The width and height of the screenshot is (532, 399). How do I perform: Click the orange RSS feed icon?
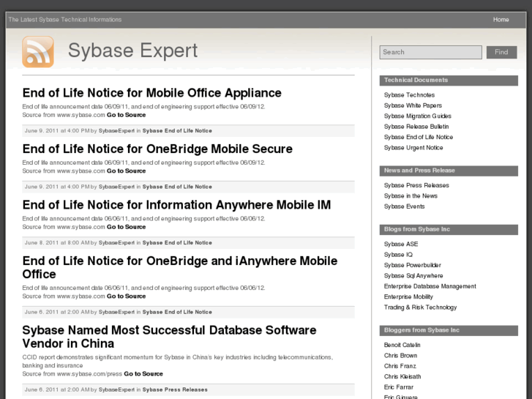pos(38,52)
